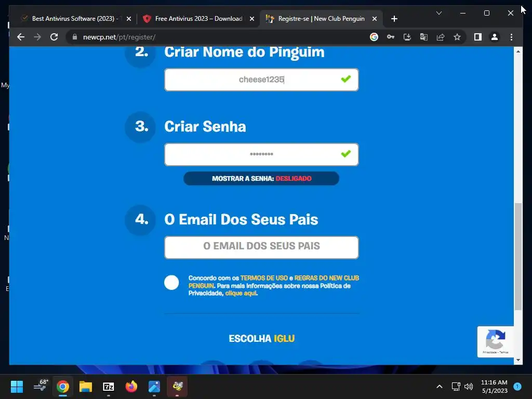Open the Google icon in the address bar
Viewport: 532px width, 399px height.
coord(374,37)
